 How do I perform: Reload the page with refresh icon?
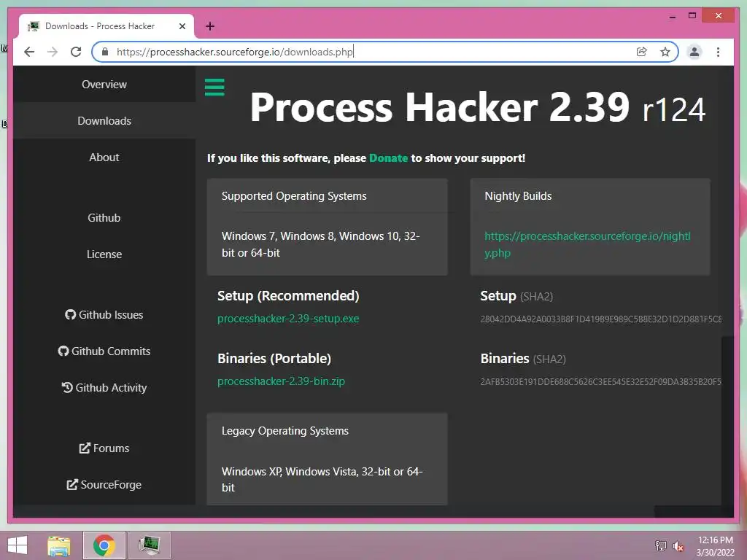(76, 52)
